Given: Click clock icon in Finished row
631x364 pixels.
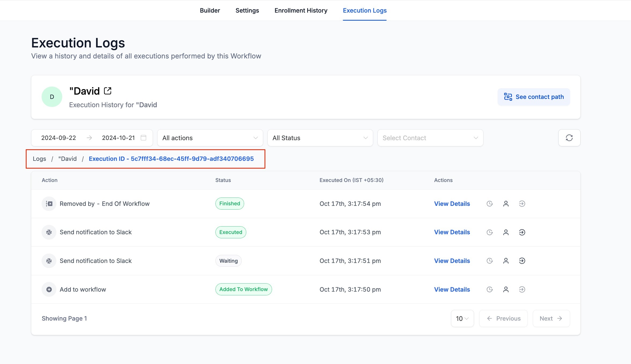Looking at the screenshot, I should pyautogui.click(x=490, y=204).
